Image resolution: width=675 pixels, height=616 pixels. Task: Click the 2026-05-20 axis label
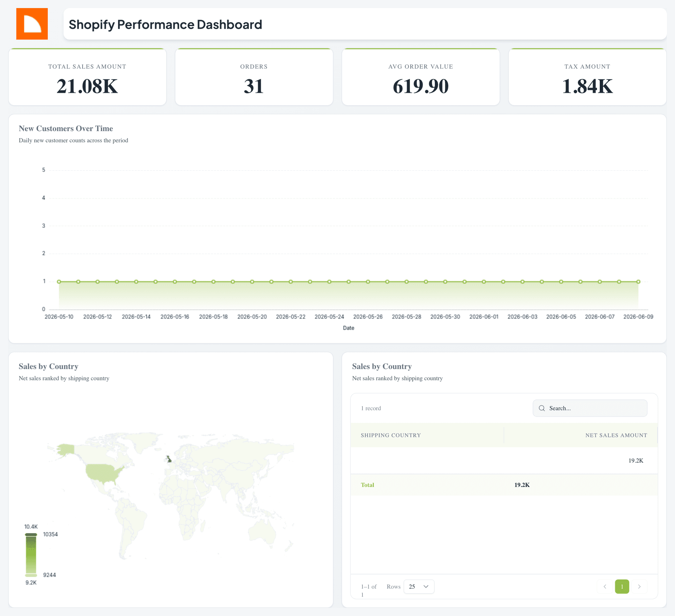click(252, 317)
